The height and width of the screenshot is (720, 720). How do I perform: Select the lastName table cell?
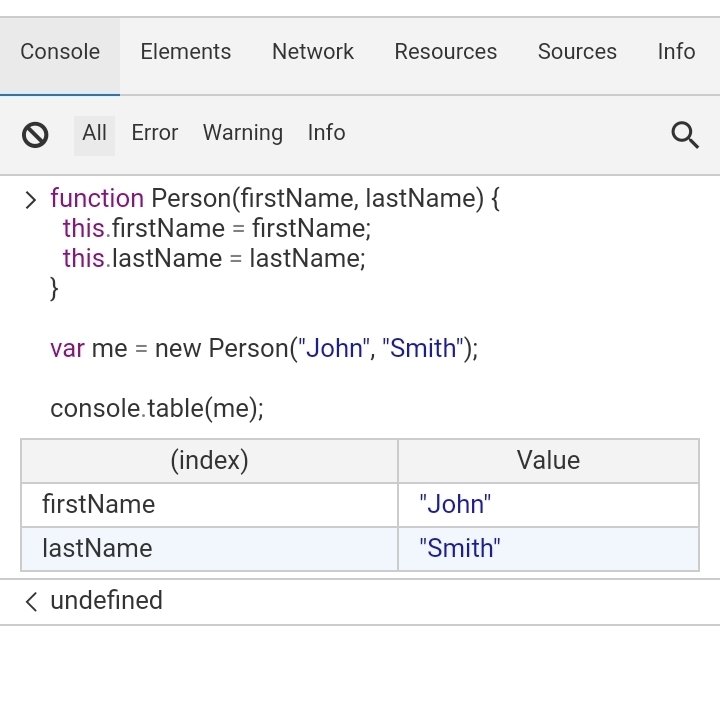[209, 549]
